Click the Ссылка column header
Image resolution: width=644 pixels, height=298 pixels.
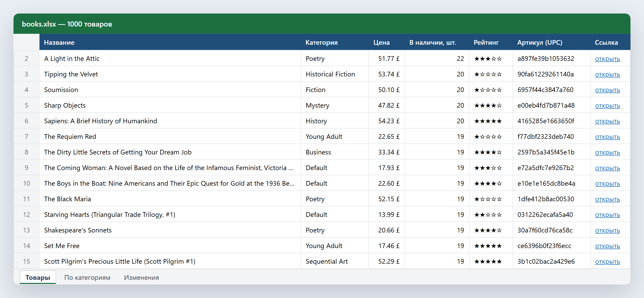610,42
